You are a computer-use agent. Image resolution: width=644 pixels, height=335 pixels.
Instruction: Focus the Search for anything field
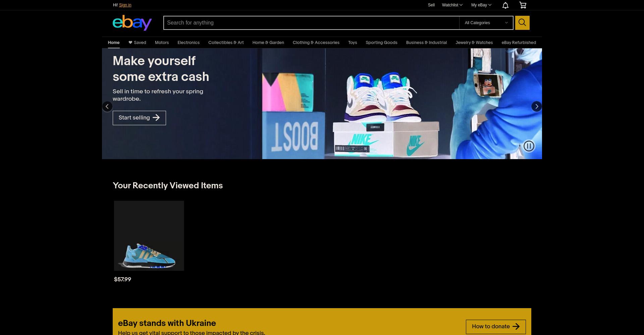click(x=311, y=23)
